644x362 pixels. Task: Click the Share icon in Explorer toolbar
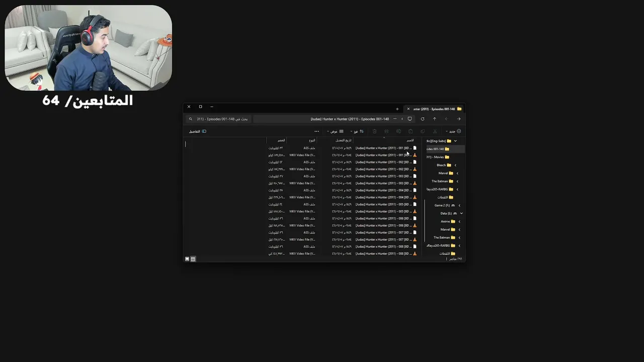point(386,131)
